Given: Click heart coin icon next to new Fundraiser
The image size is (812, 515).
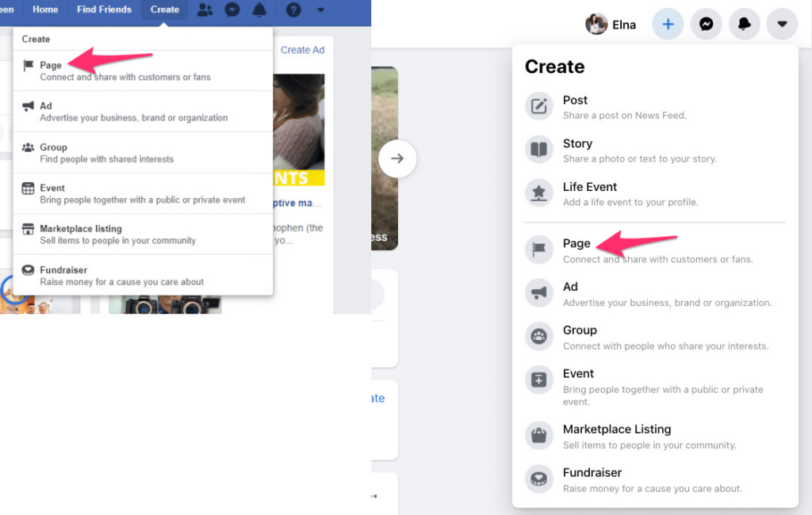Looking at the screenshot, I should click(538, 479).
